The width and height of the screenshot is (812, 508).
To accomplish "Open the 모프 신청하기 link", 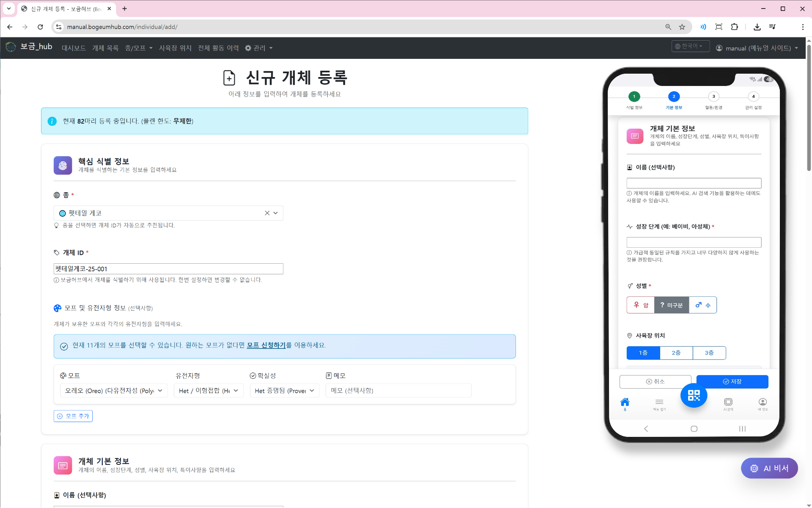I will tap(266, 345).
